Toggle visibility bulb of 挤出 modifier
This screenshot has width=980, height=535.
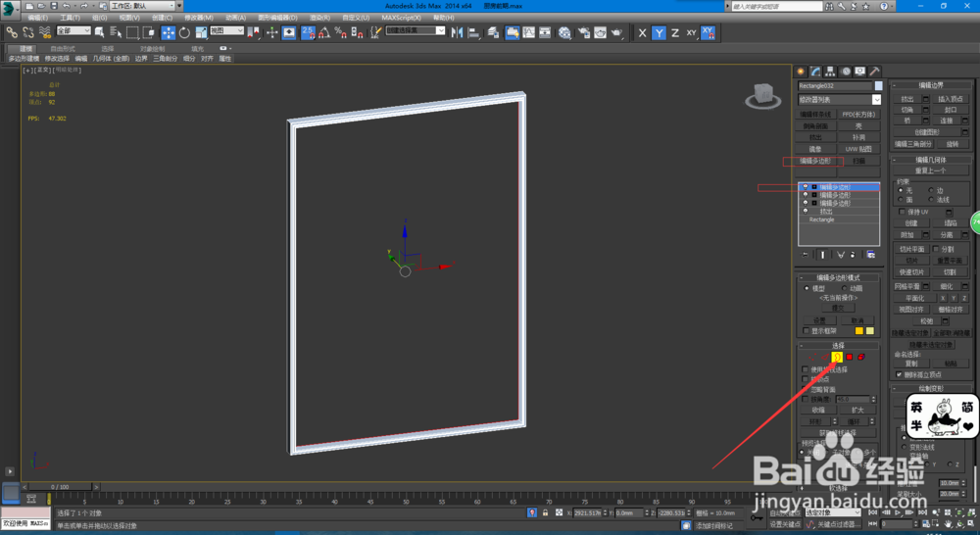(x=805, y=212)
